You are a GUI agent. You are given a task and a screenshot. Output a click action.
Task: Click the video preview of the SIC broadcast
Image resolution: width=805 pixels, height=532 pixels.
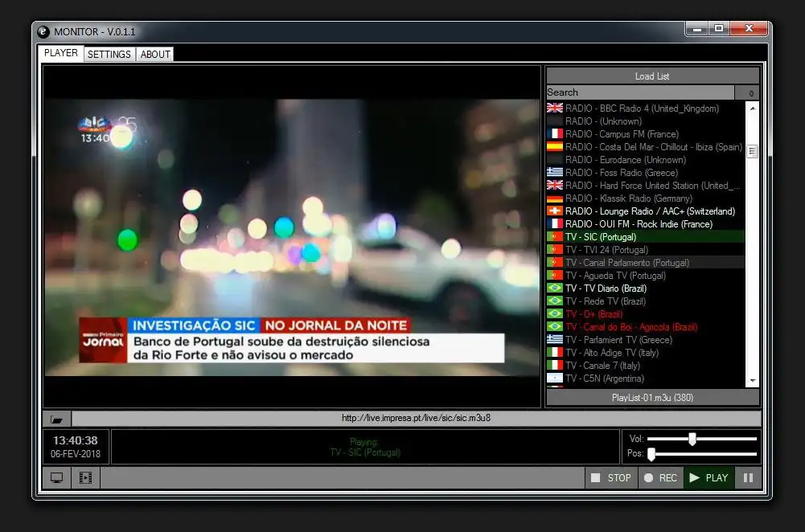pyautogui.click(x=292, y=237)
